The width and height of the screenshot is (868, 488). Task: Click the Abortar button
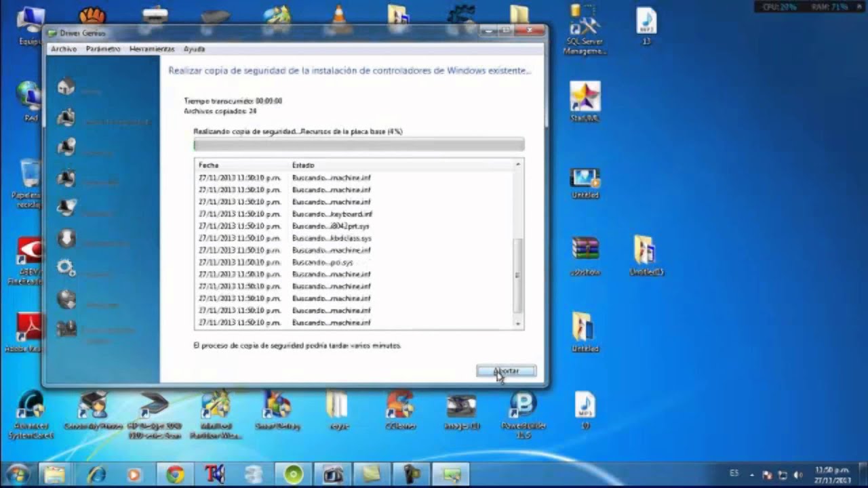[x=506, y=371]
